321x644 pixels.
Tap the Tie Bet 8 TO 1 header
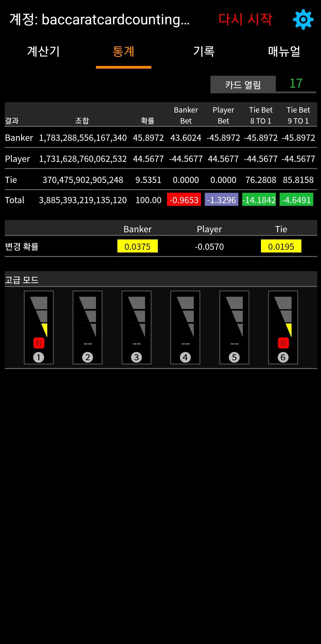[x=261, y=115]
